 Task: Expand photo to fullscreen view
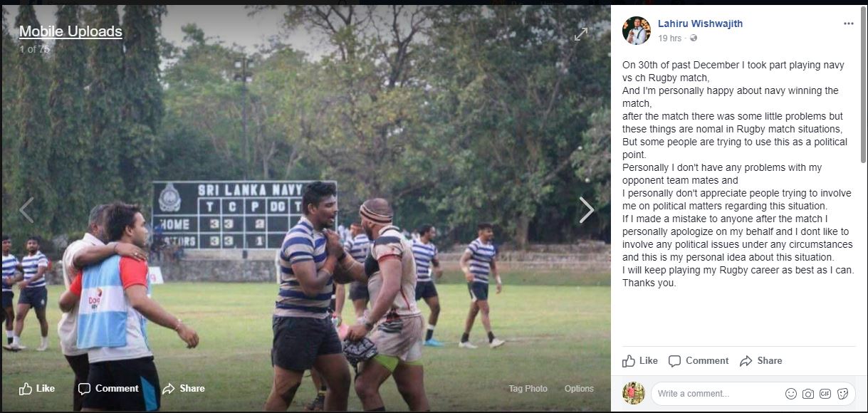(x=582, y=33)
